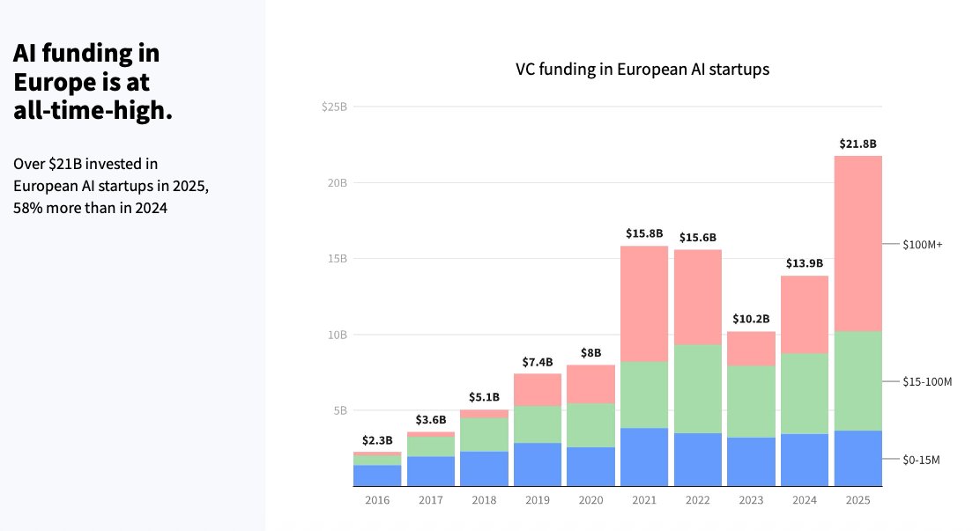Image resolution: width=980 pixels, height=531 pixels.
Task: Click the blue segment of the 2016 bar
Action: [377, 475]
